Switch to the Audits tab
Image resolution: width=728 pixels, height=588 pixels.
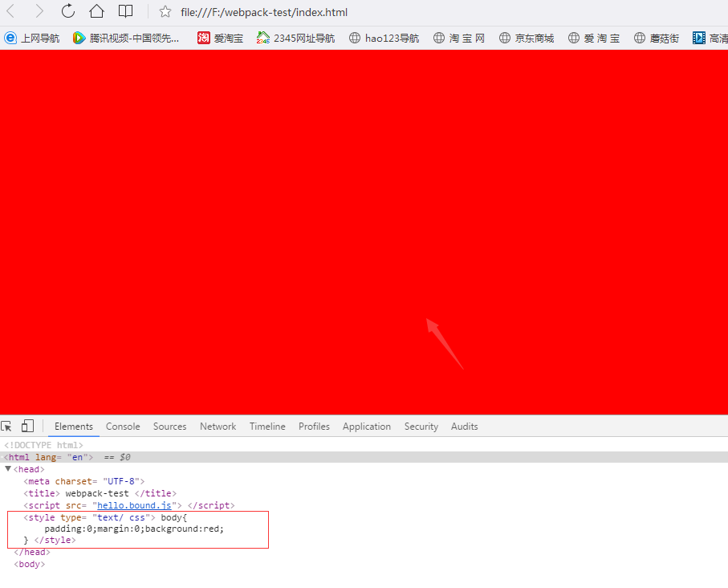[464, 427]
